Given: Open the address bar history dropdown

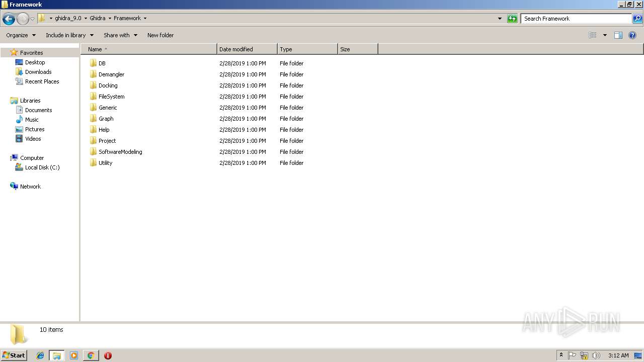Looking at the screenshot, I should pos(500,19).
